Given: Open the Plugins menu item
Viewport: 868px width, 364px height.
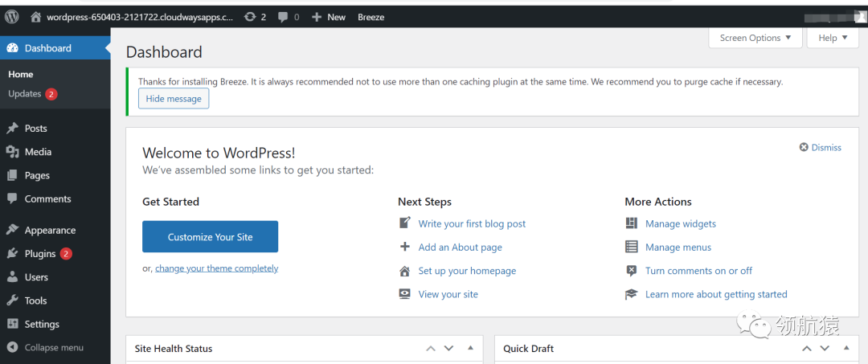Looking at the screenshot, I should (x=40, y=254).
